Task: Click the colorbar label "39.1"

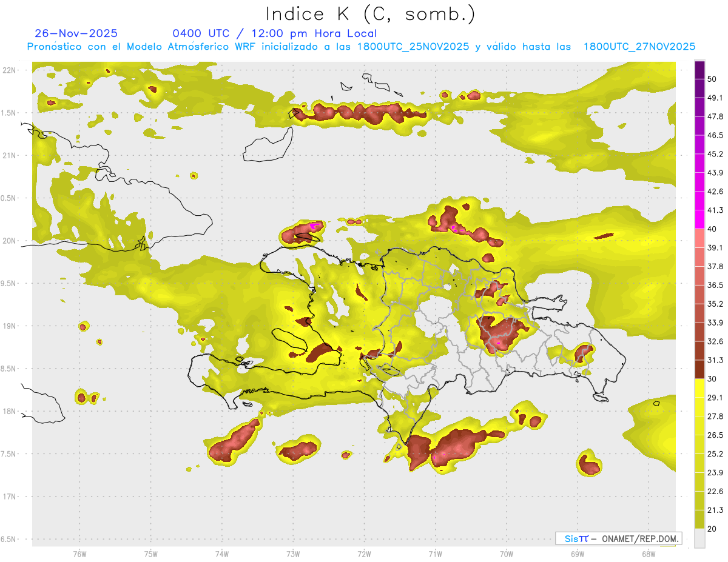Action: tap(715, 247)
